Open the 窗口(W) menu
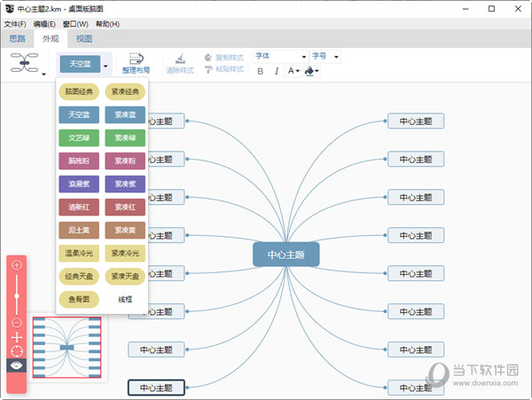Image resolution: width=532 pixels, height=400 pixels. pyautogui.click(x=75, y=24)
